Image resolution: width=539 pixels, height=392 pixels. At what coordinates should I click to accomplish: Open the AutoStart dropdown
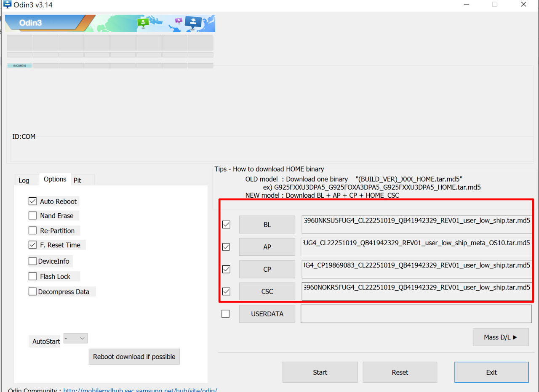pos(76,338)
